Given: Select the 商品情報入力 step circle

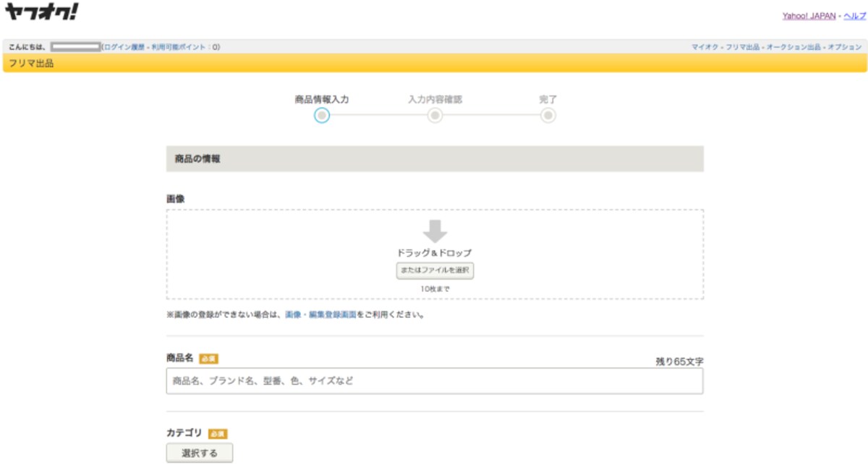Looking at the screenshot, I should point(322,116).
